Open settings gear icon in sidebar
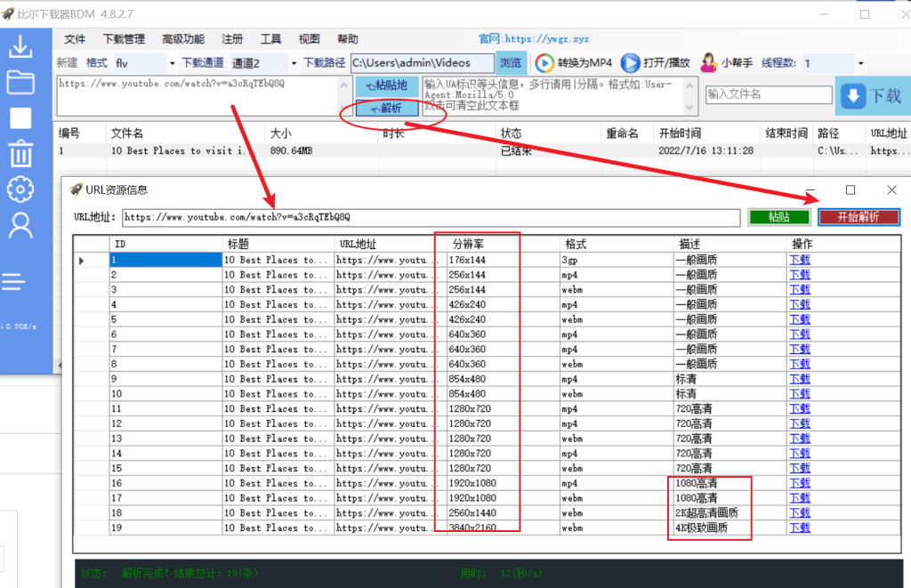911x588 pixels. click(x=20, y=189)
